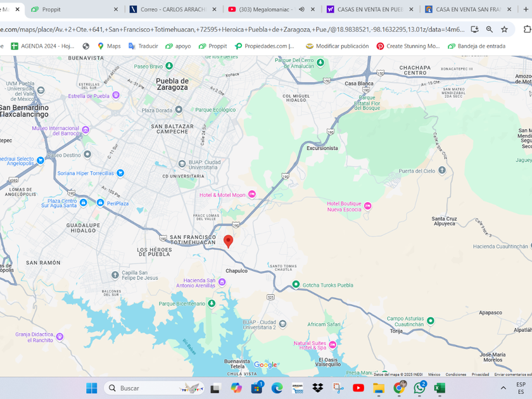Open AGENDA 2024 bookmark
Viewport: 532px width, 399px height.
[x=42, y=46]
